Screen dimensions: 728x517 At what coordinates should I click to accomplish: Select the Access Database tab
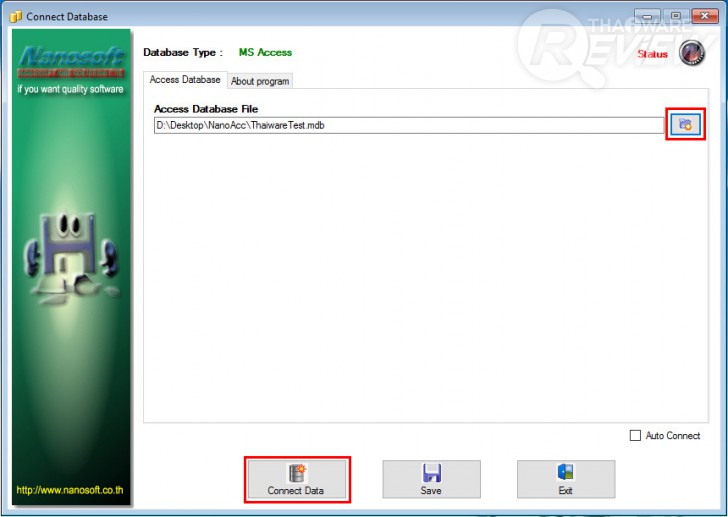click(x=185, y=80)
